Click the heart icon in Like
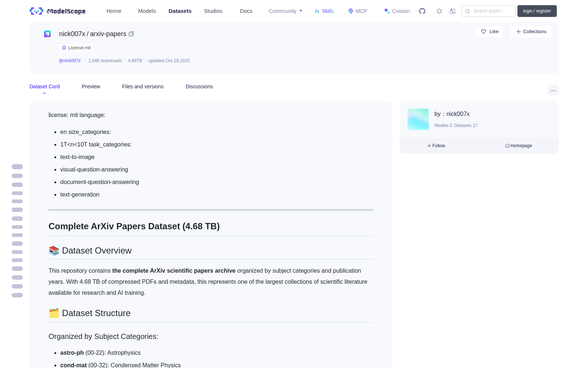588x368 pixels. (x=484, y=32)
